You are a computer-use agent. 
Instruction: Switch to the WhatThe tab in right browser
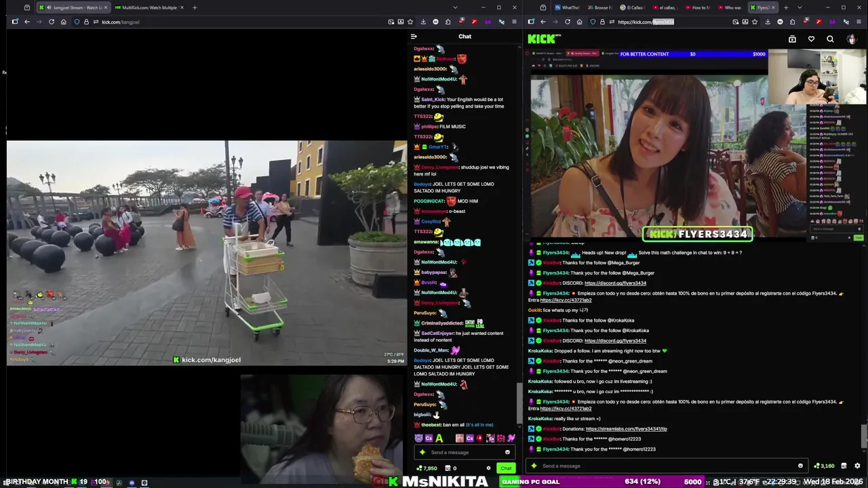(x=567, y=7)
